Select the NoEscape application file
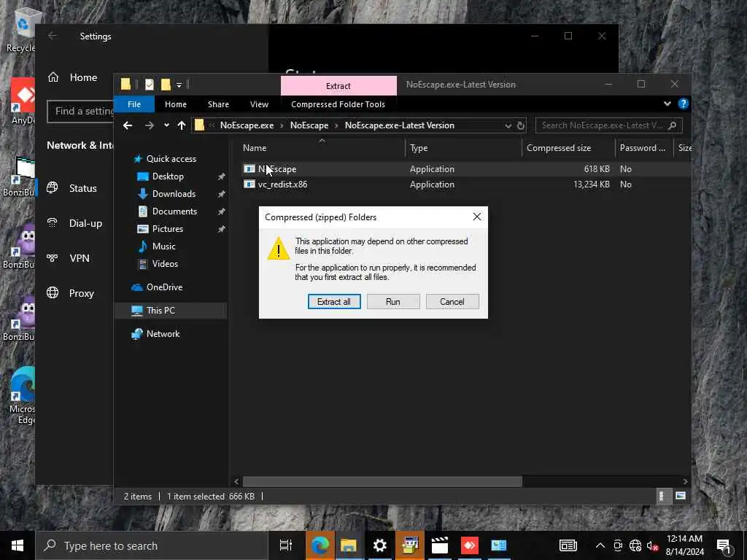747x560 pixels. (277, 169)
